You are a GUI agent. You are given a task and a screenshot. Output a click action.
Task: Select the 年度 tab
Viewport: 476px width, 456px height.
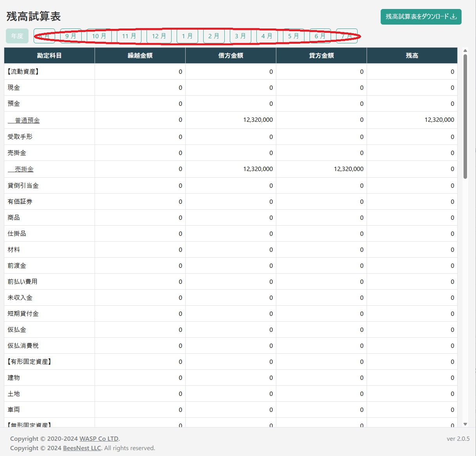point(17,36)
